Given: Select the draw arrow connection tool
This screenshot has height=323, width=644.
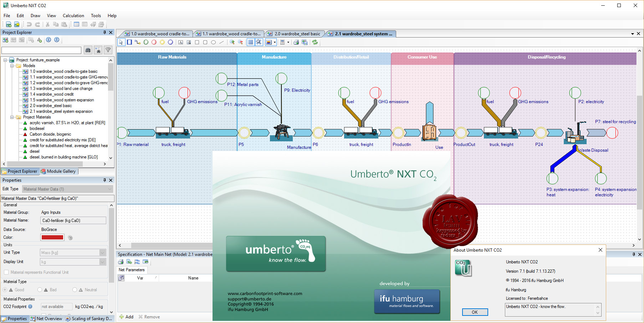Looking at the screenshot, I should (137, 42).
